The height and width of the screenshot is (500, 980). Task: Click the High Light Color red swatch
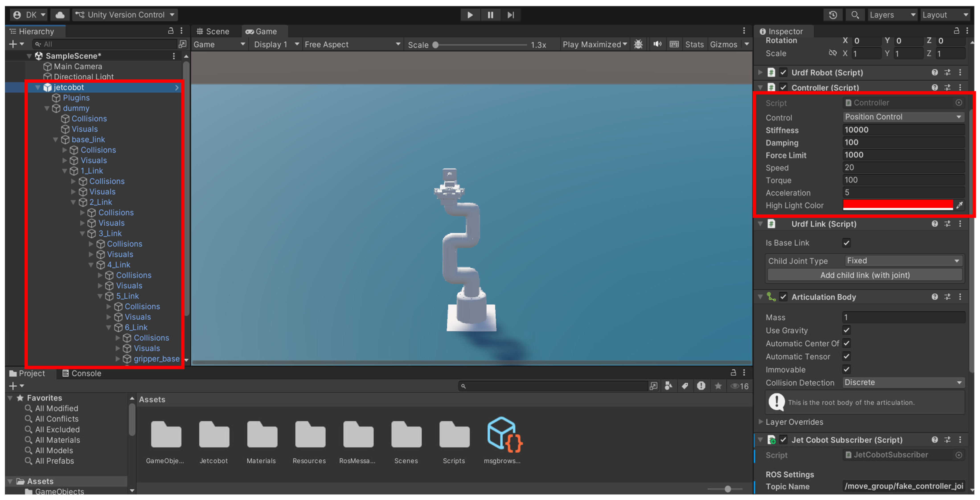pos(898,205)
